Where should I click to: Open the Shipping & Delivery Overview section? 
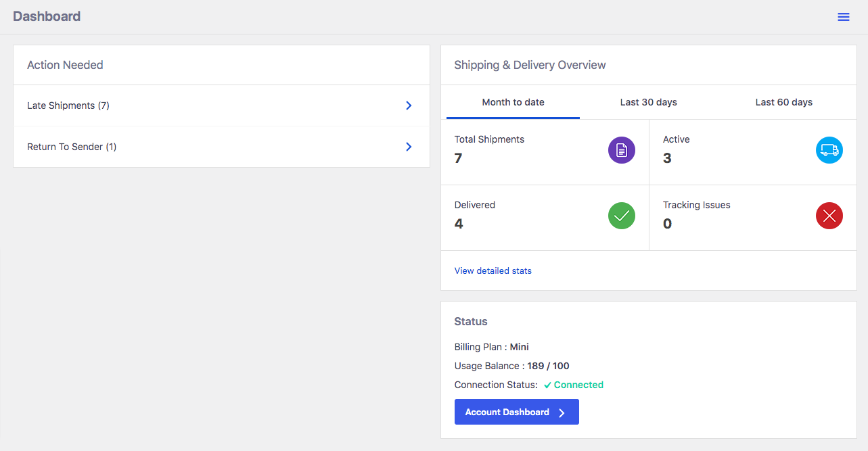[x=530, y=65]
